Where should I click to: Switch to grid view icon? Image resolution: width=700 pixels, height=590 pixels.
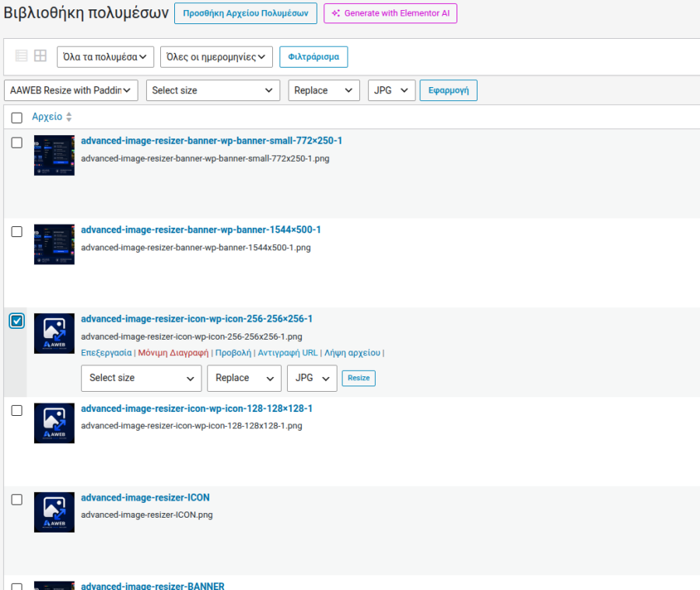click(x=40, y=56)
